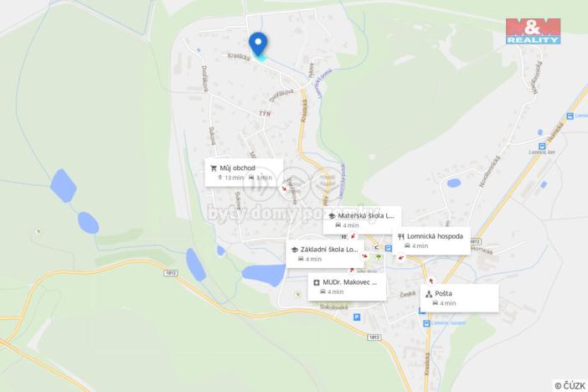Open the MUDr. Makovec doctor card
588x392 pixels.
click(347, 286)
